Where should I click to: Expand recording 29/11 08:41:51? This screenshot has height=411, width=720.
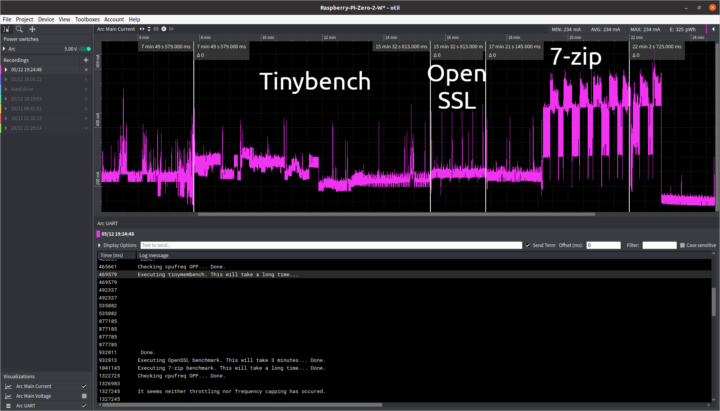tap(6, 109)
